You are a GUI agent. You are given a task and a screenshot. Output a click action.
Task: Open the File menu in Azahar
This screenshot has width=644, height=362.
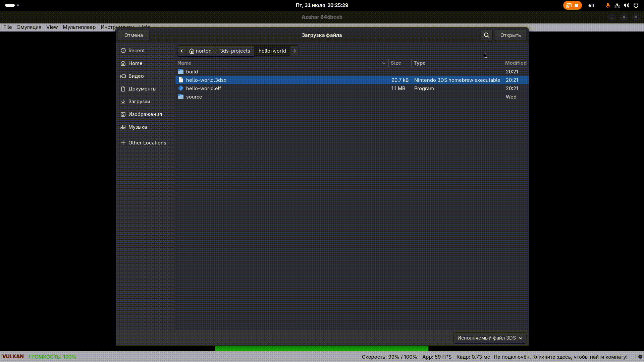tap(7, 27)
